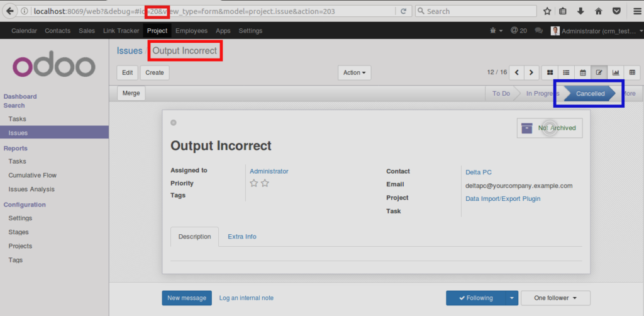Open the Contacts menu
Screen dimensions: 644x316
point(57,31)
